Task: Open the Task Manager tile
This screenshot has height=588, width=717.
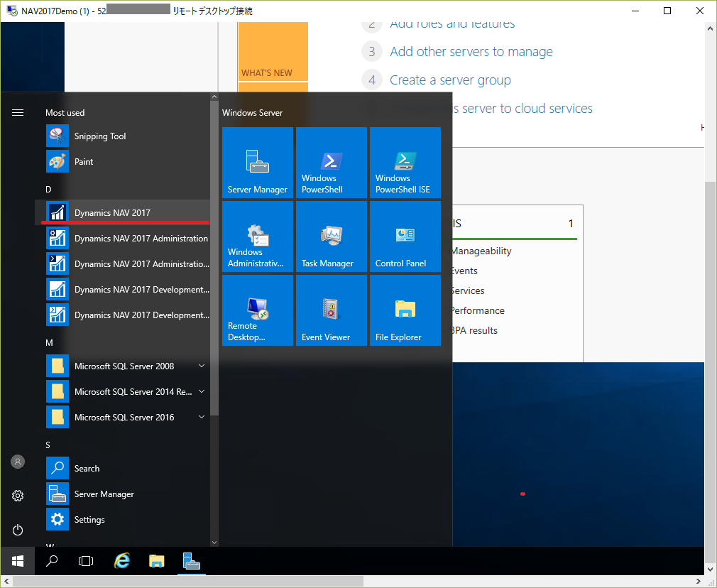Action: click(332, 236)
